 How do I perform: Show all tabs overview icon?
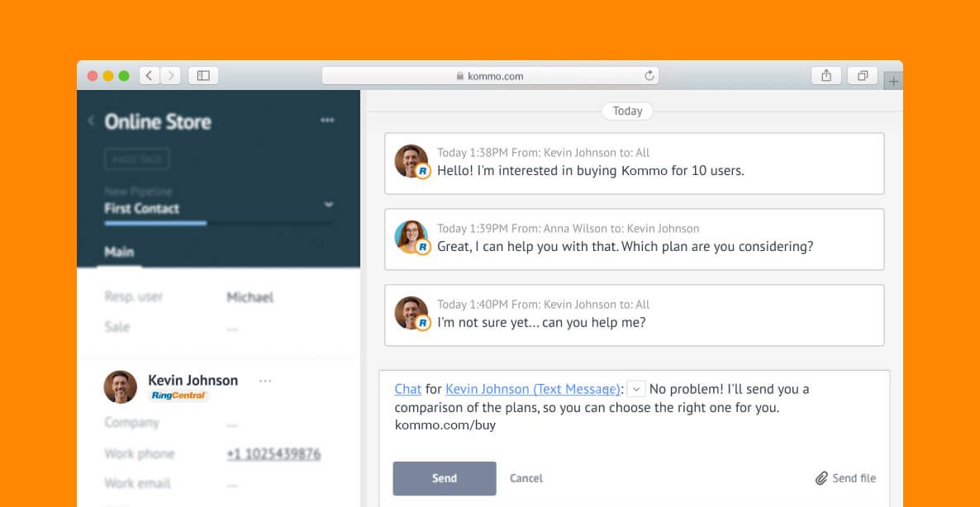862,76
